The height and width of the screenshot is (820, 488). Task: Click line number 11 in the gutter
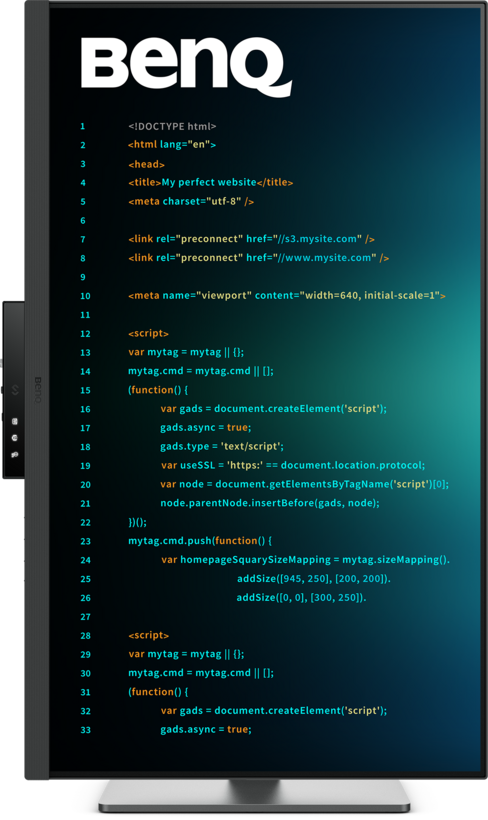click(x=85, y=315)
